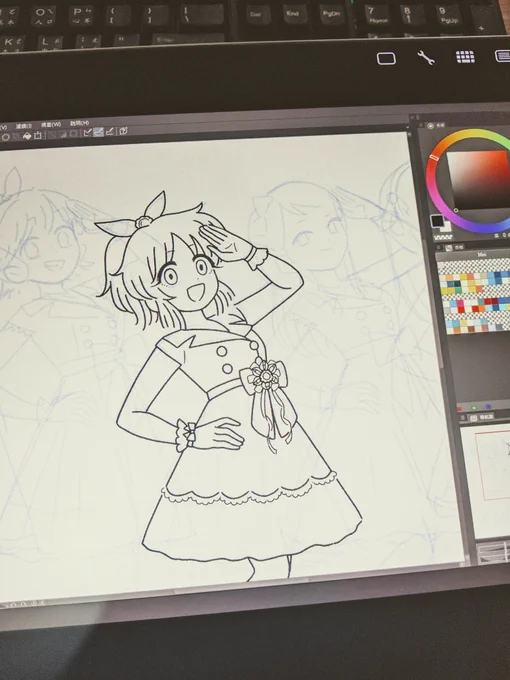Screen dimensions: 510x680
Task: Toggle the third snap-to-grid icon
Action: click(110, 131)
